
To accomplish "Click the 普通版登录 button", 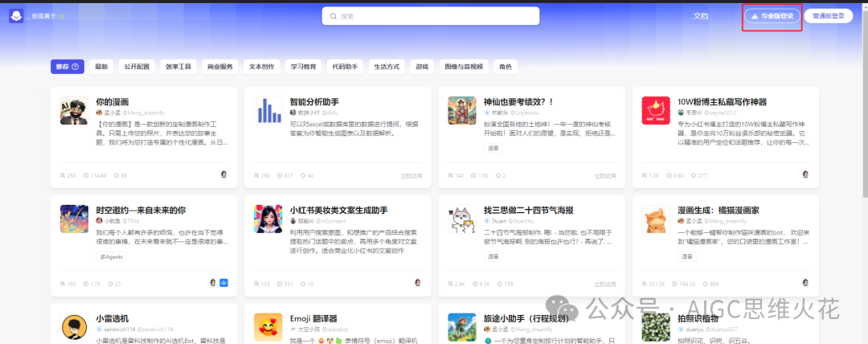I will (x=828, y=16).
